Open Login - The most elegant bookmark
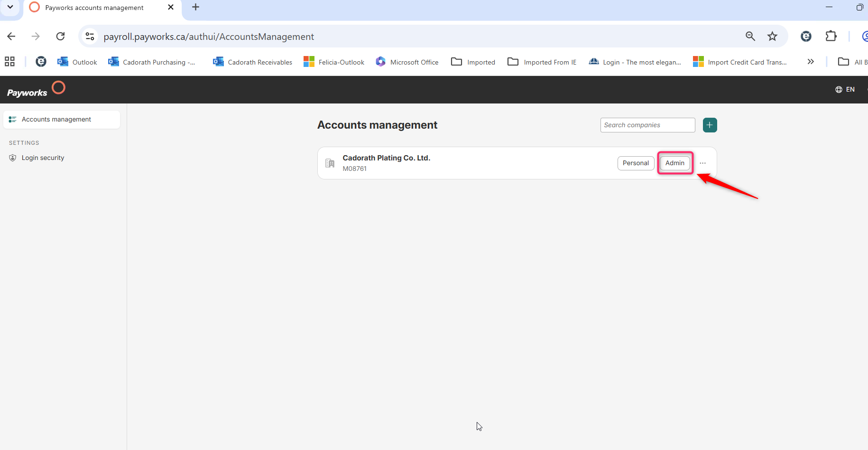 point(635,62)
